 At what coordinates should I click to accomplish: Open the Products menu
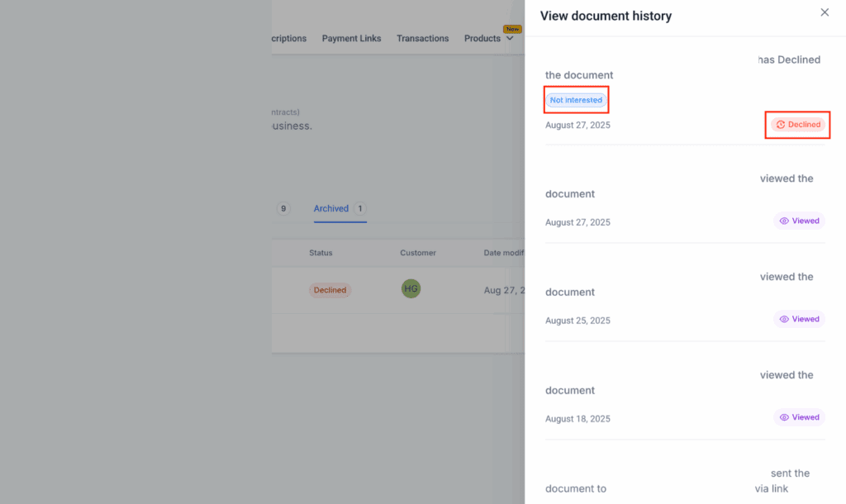pos(482,38)
